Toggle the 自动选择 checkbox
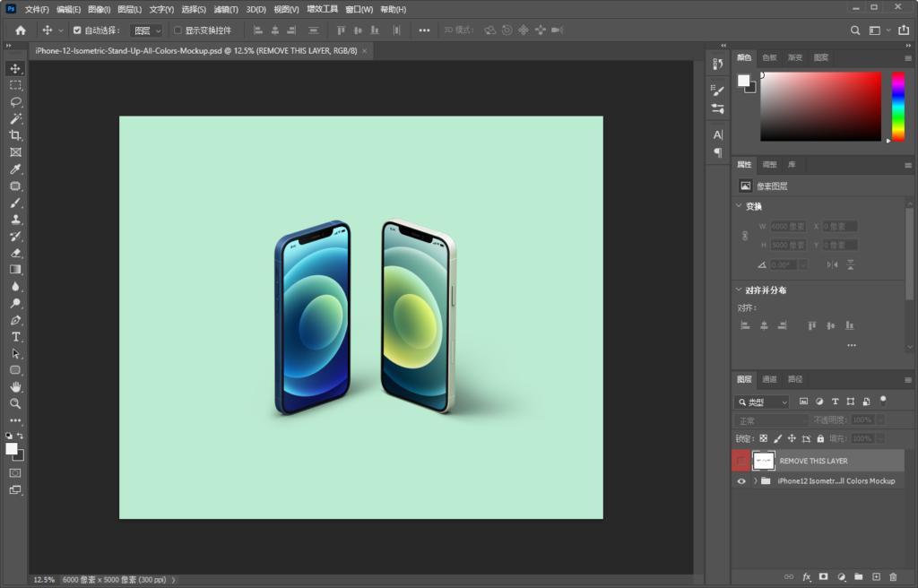918x588 pixels. [77, 30]
